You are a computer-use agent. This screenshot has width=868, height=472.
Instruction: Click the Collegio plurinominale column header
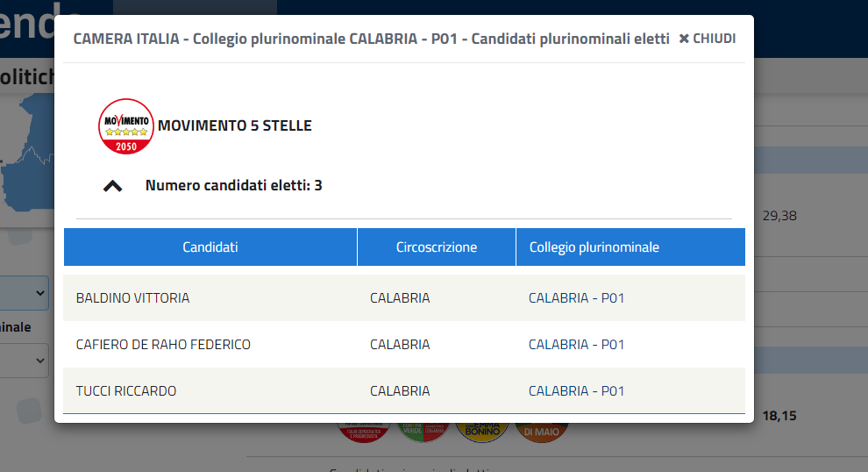coord(630,247)
